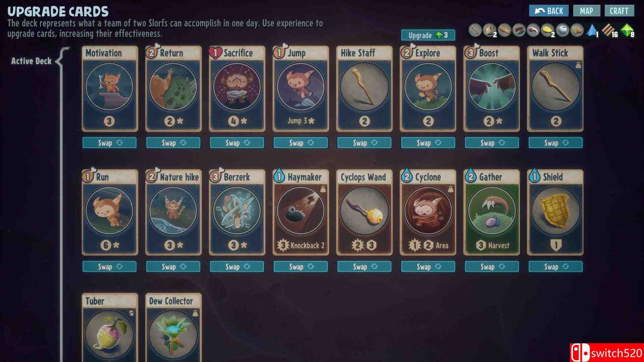
Task: Select the Dew Collector card
Action: point(173,327)
